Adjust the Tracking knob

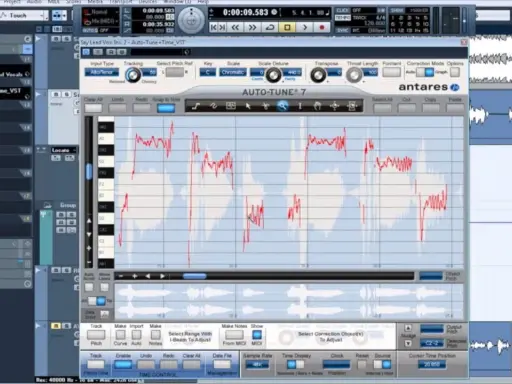click(133, 75)
